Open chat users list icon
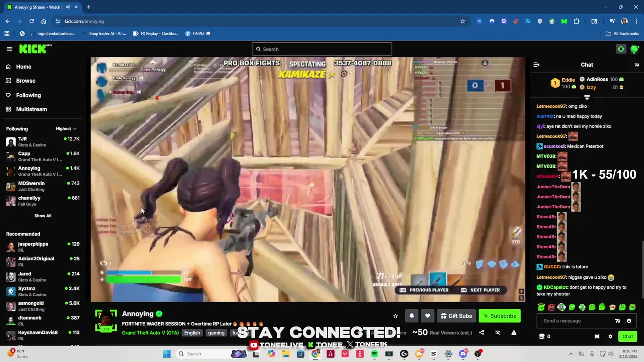 click(637, 65)
